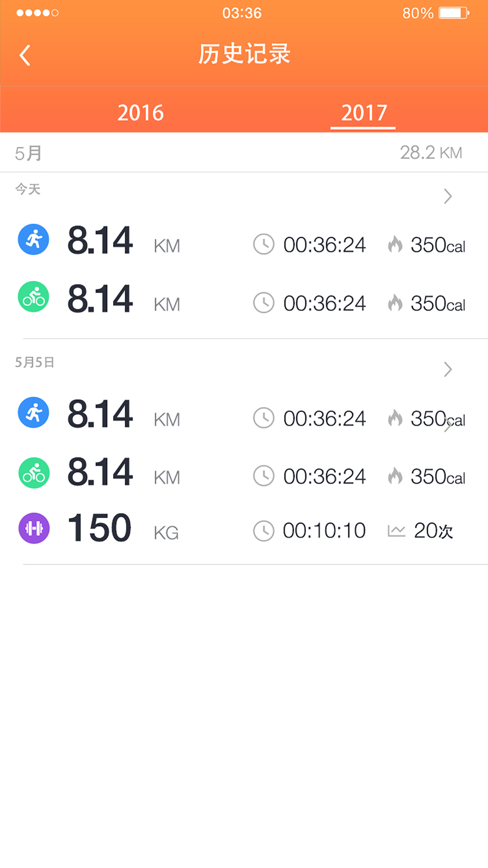Tap the 28.2 KM monthly total
Image resolution: width=488 pixels, height=868 pixels.
coord(431,153)
